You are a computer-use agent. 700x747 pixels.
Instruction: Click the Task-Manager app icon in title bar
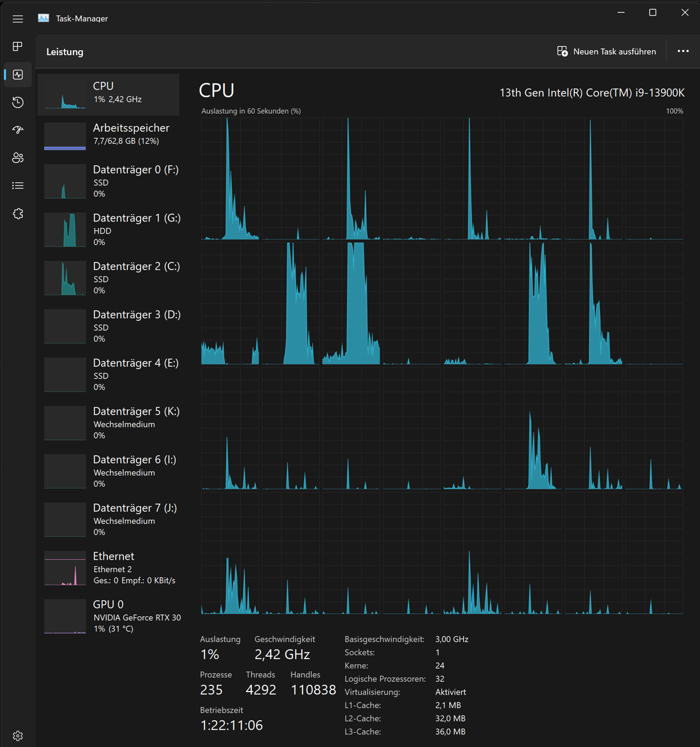tap(43, 18)
